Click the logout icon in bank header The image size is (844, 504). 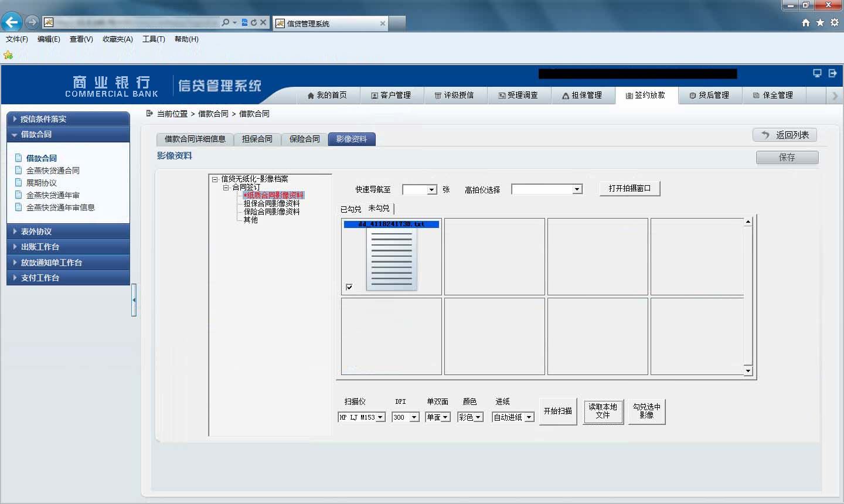click(833, 73)
